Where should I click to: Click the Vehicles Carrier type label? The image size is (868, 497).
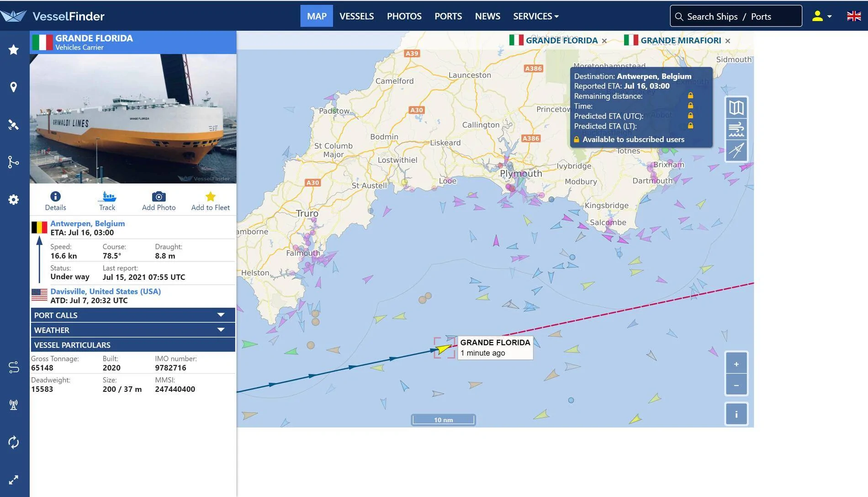pos(79,48)
